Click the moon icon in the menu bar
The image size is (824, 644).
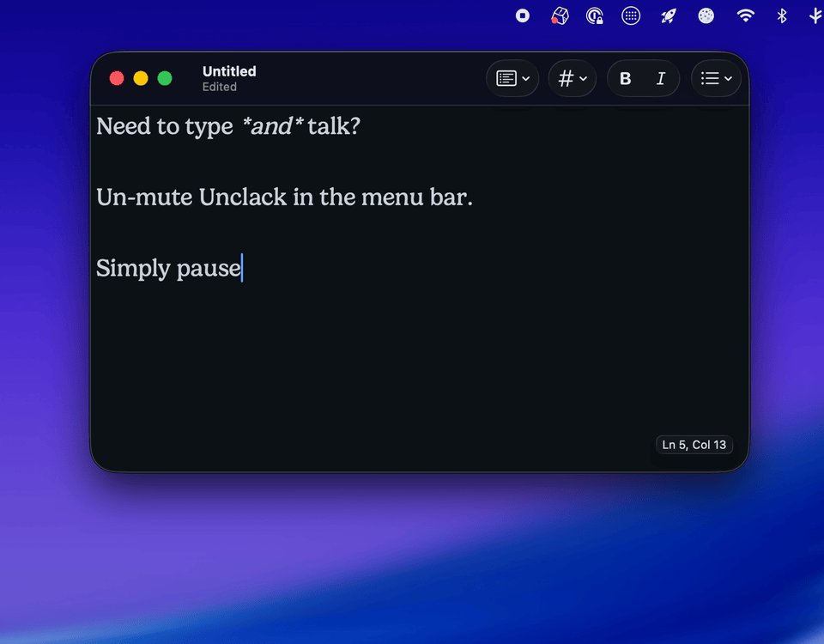coord(706,15)
